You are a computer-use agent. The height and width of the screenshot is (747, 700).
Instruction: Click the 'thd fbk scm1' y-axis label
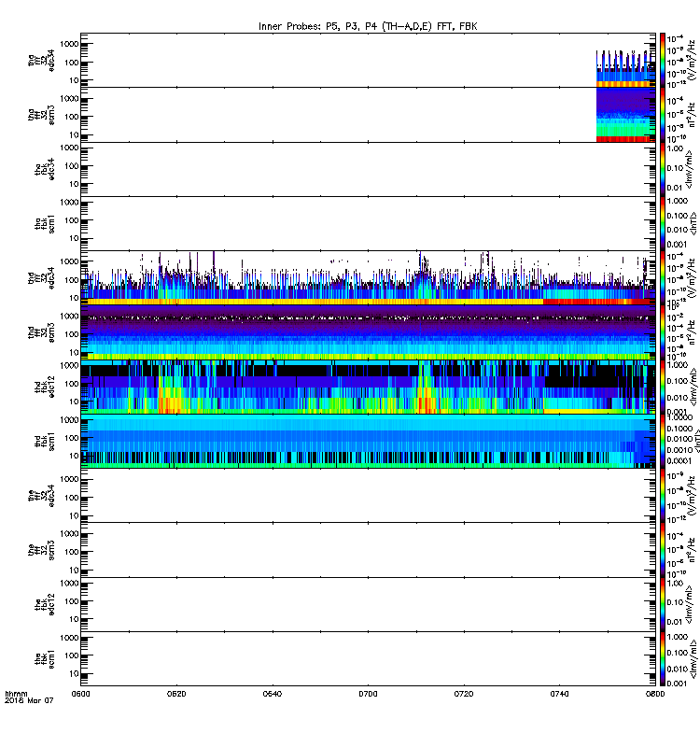pyautogui.click(x=44, y=441)
